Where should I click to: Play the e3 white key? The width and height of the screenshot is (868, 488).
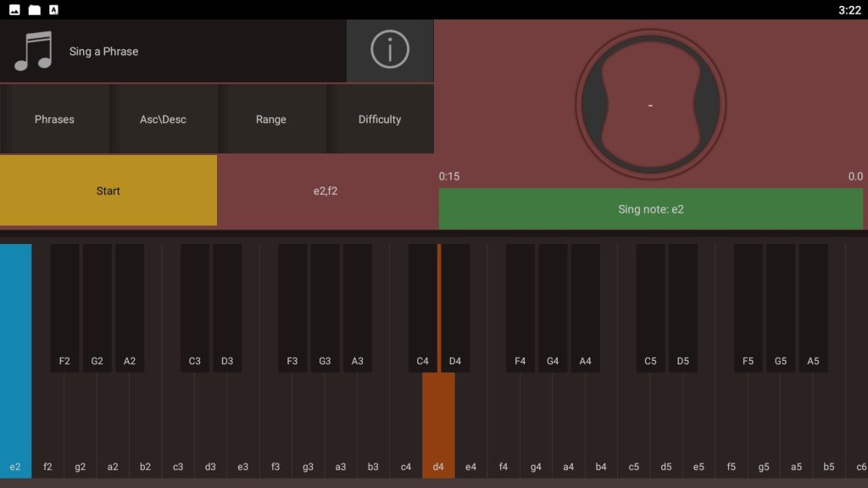click(243, 425)
